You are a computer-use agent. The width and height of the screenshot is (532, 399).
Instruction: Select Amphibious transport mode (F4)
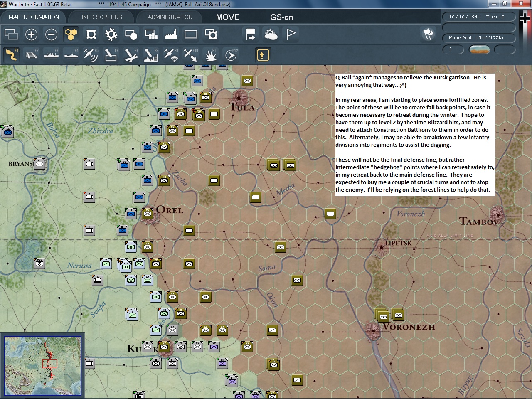coord(71,55)
